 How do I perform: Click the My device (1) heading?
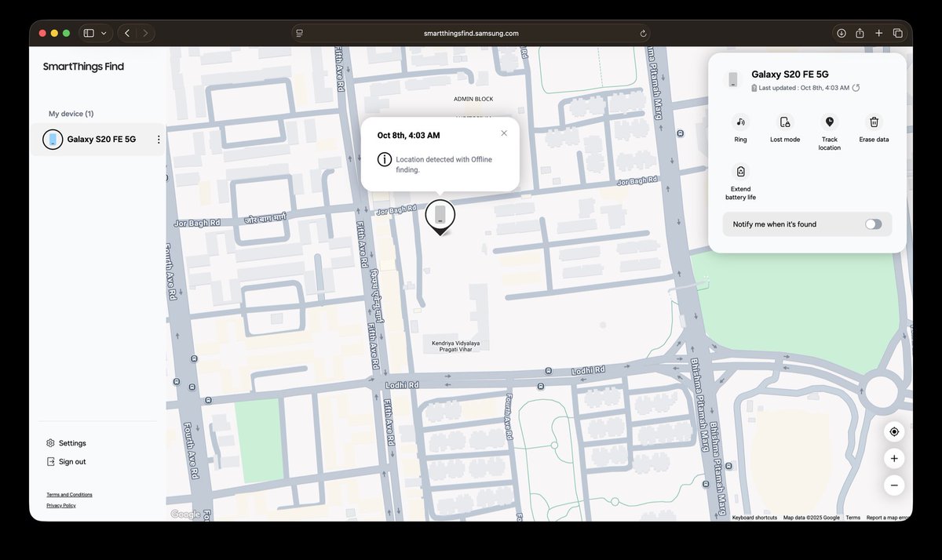(71, 114)
